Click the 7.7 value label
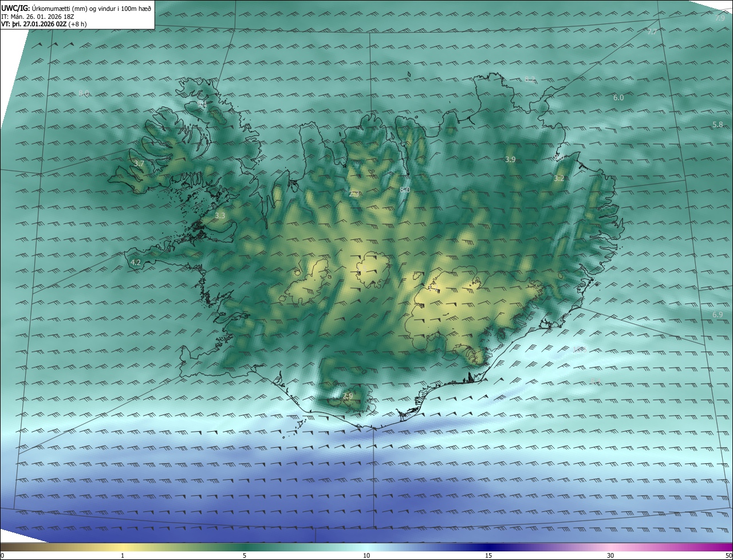 652,32
